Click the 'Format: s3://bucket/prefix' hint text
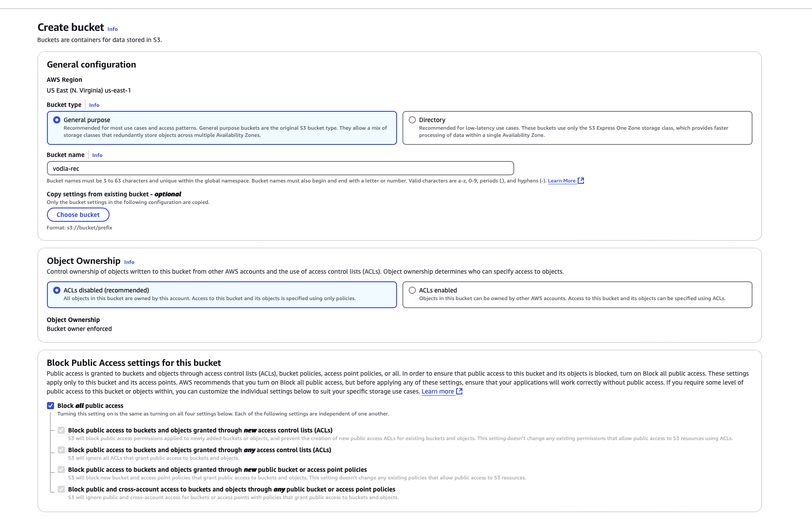 (x=80, y=228)
